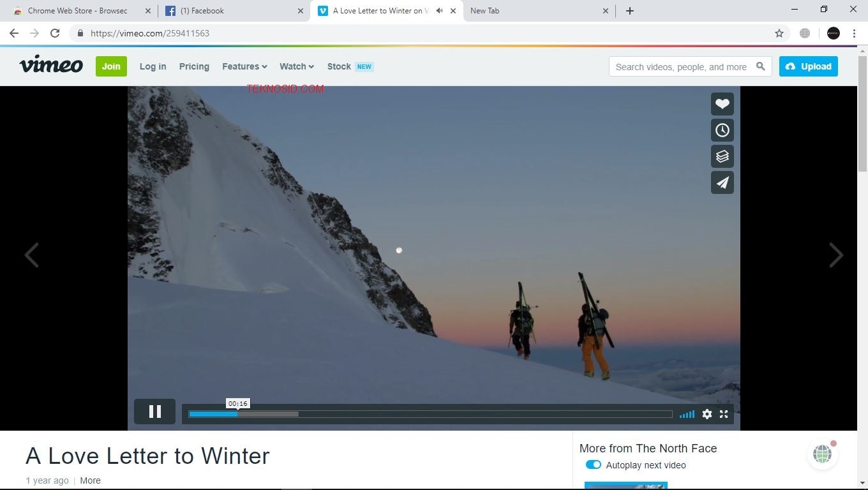Expand the Features dropdown menu
The image size is (868, 490).
244,66
